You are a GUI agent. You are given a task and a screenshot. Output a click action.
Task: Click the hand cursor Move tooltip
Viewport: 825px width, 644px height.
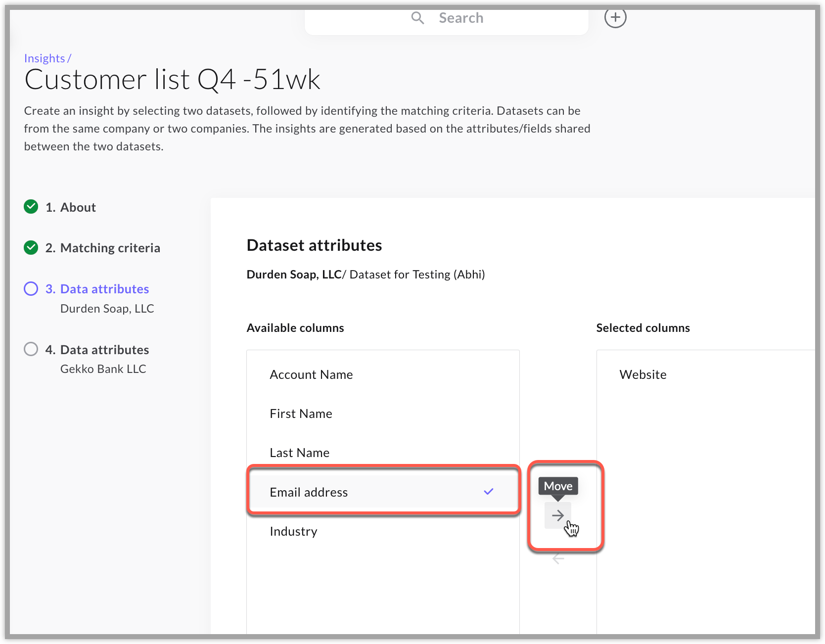coord(557,486)
